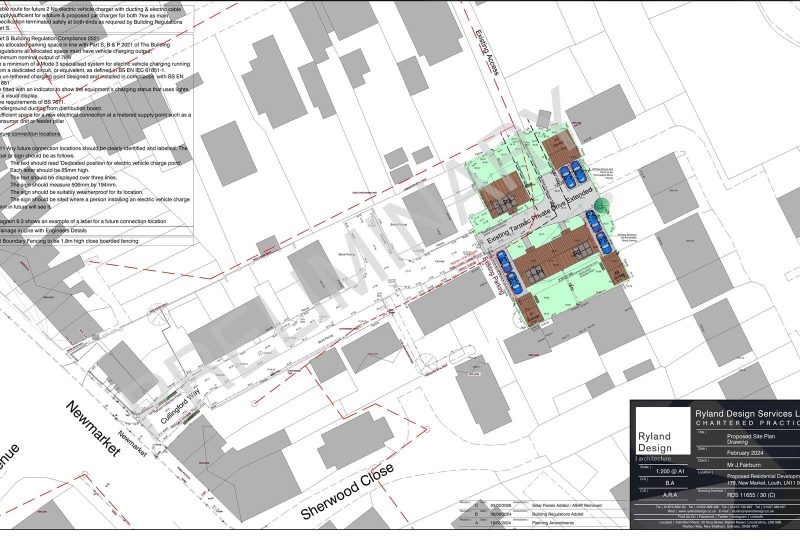Click the 'B.A' initials in title block
Viewport: 800px width, 540px height.
(x=670, y=483)
